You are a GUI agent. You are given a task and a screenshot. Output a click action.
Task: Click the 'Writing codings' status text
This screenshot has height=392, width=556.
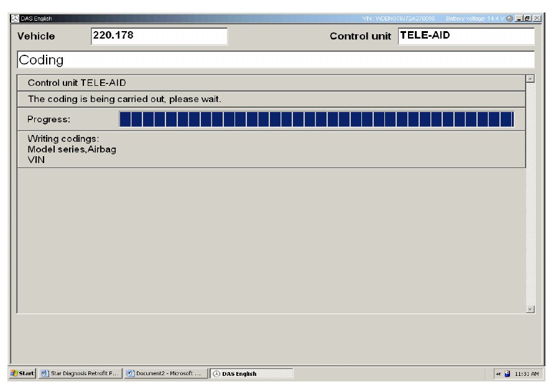[x=63, y=139]
